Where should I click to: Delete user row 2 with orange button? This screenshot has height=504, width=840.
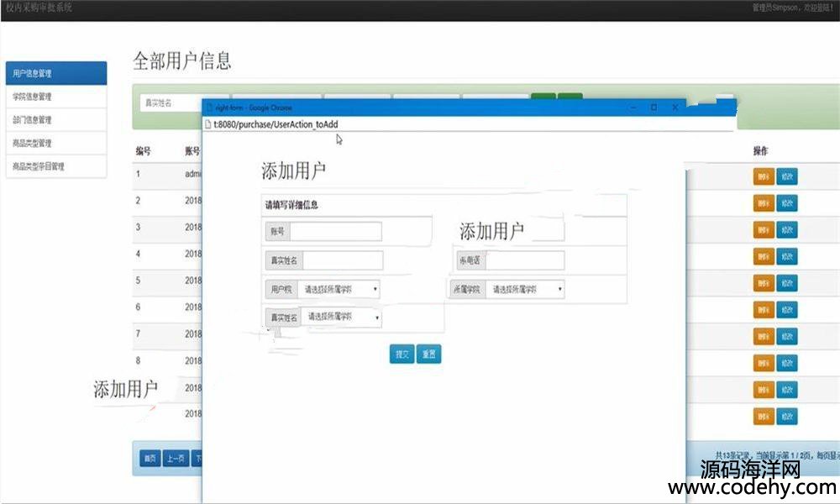(x=764, y=203)
